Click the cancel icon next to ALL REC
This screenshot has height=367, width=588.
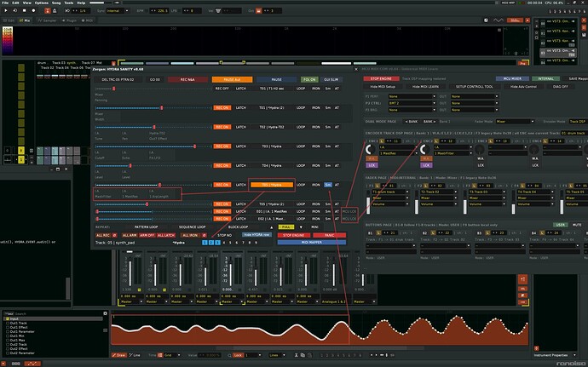pos(115,235)
